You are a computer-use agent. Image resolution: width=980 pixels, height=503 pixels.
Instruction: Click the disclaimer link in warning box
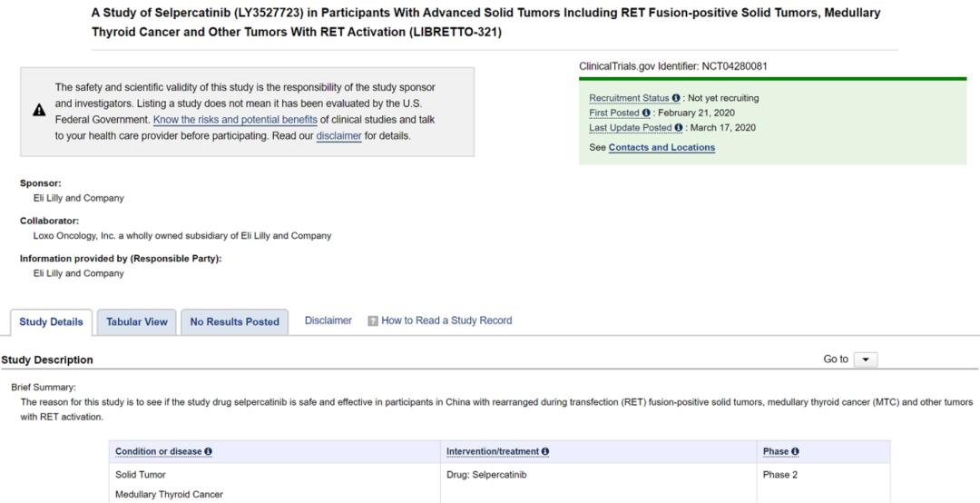[338, 136]
